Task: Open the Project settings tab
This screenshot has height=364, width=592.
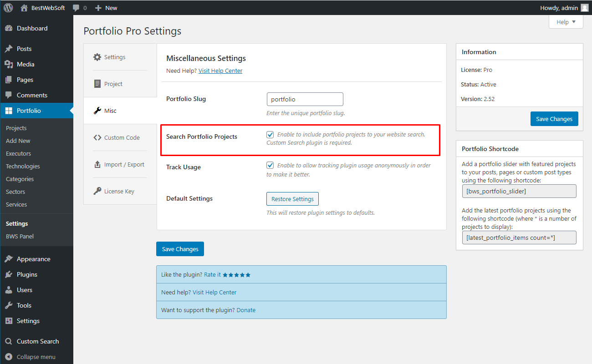Action: [x=120, y=84]
